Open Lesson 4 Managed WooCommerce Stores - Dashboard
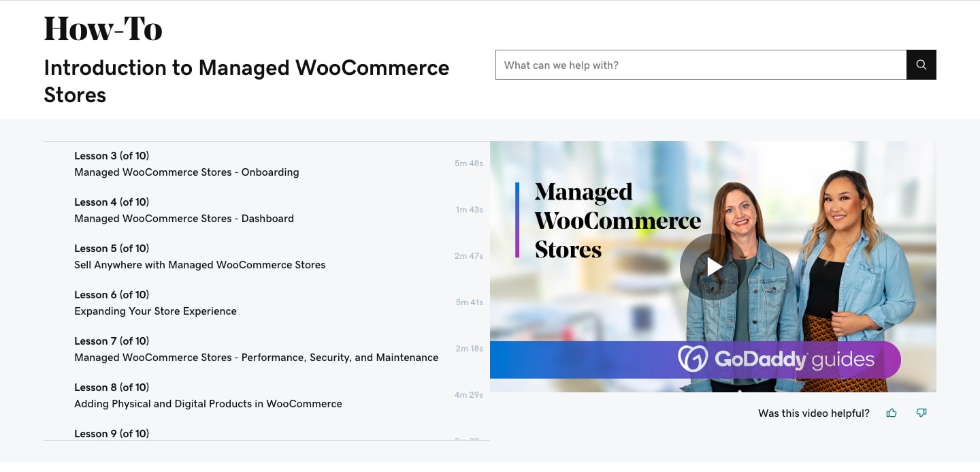 point(267,210)
